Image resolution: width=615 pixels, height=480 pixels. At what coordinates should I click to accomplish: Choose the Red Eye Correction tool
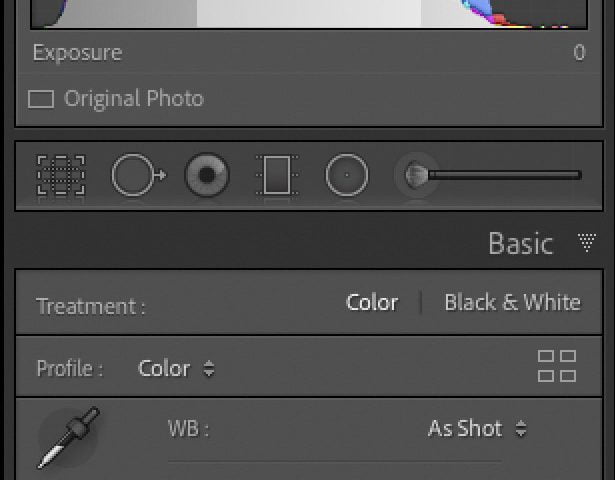207,176
